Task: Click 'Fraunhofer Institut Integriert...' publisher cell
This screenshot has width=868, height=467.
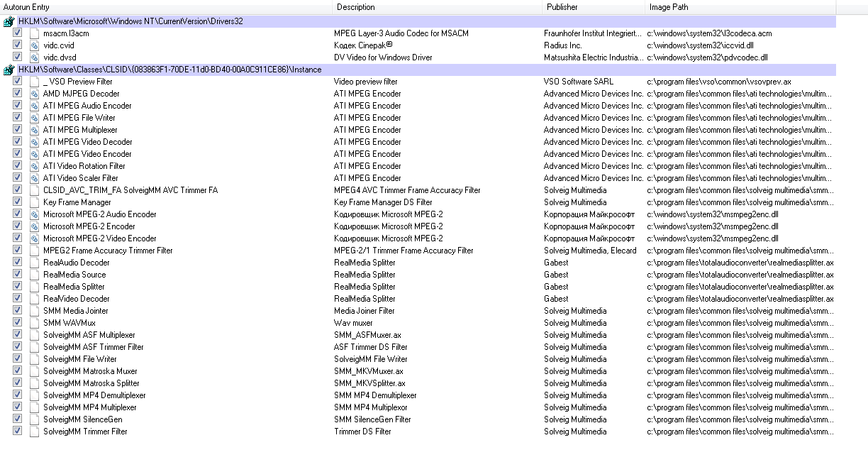Action: pyautogui.click(x=593, y=33)
